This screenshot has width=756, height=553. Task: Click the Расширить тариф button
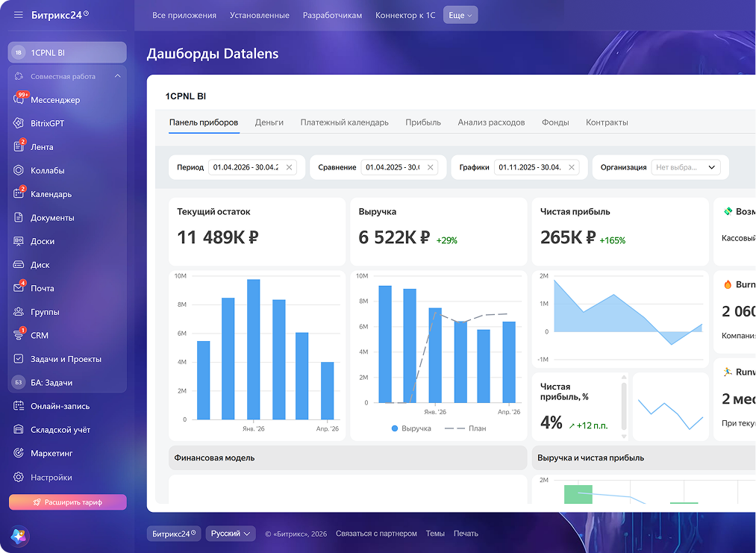[67, 502]
